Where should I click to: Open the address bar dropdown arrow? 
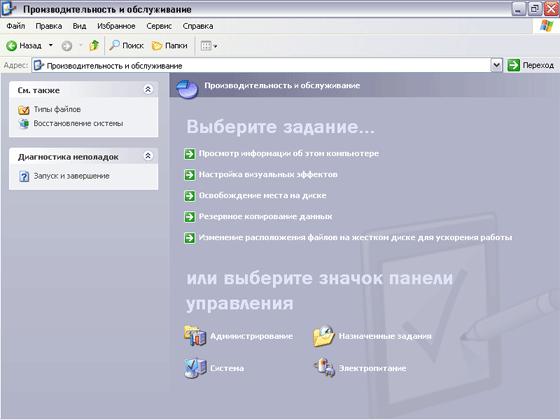pyautogui.click(x=496, y=65)
